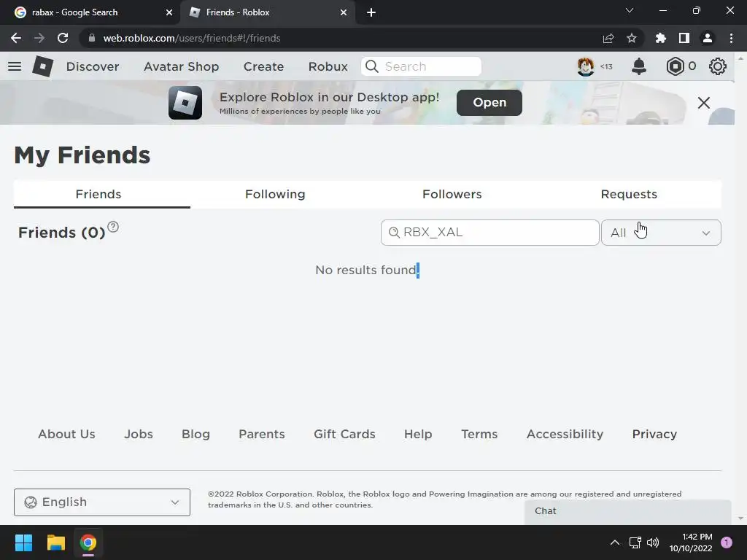The image size is (747, 560).
Task: Click the address bar URL
Action: [x=192, y=38]
